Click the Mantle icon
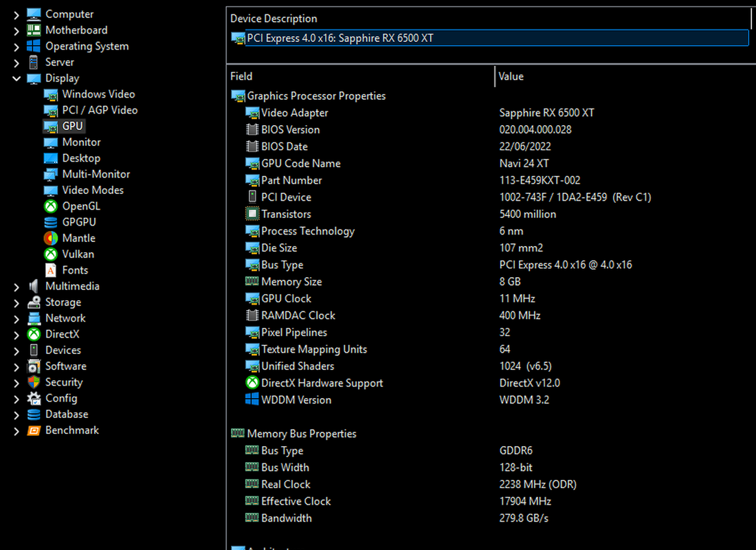 [51, 238]
